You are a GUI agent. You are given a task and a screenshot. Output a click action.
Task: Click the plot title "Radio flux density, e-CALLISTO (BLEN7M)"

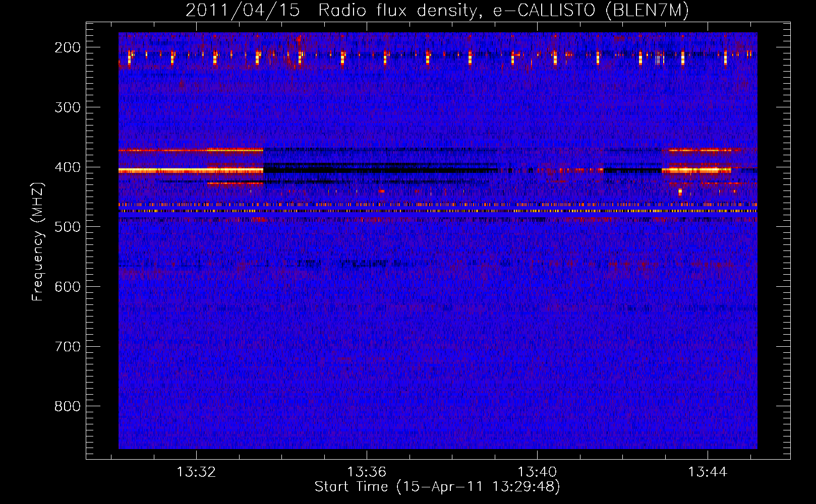coord(503,11)
